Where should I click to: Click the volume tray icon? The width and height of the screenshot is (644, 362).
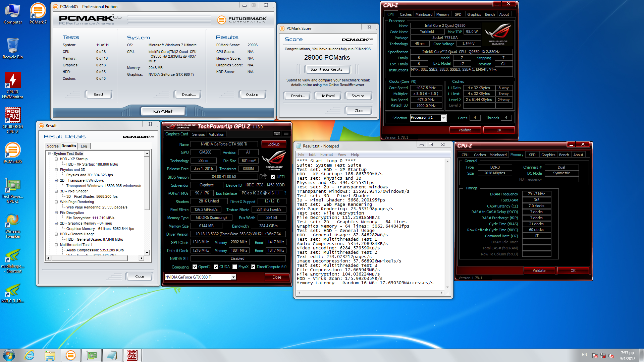click(x=611, y=356)
